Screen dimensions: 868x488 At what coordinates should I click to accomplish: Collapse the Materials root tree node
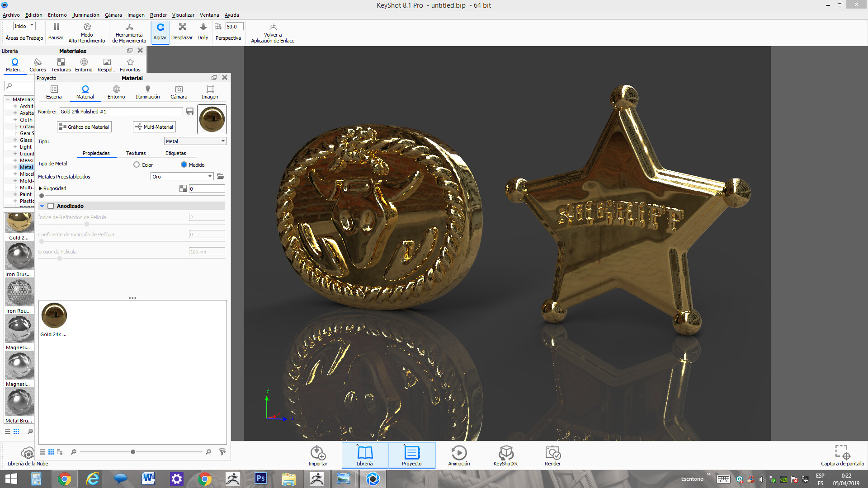(x=8, y=99)
